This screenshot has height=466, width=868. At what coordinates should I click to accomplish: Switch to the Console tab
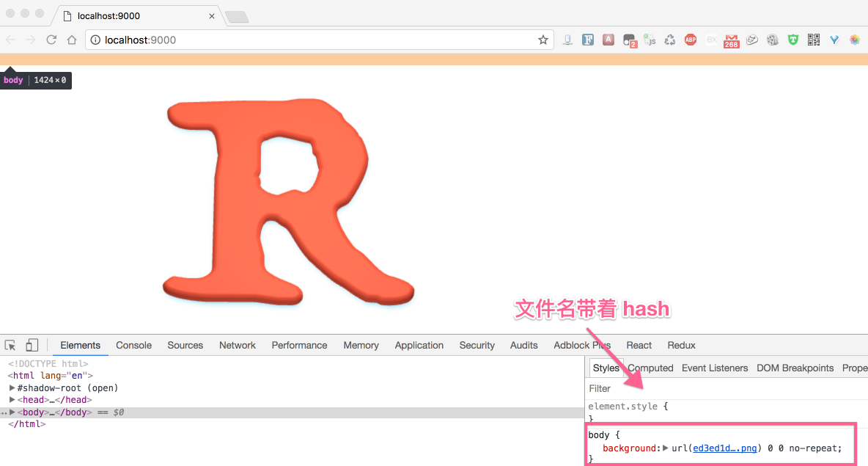click(x=133, y=345)
